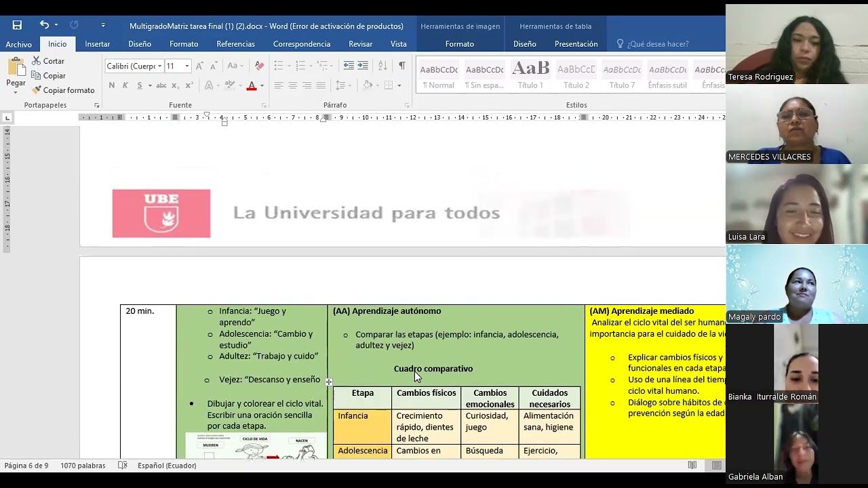Viewport: 868px width, 488px height.
Task: Expand the Pegar options arrow
Action: coord(16,94)
